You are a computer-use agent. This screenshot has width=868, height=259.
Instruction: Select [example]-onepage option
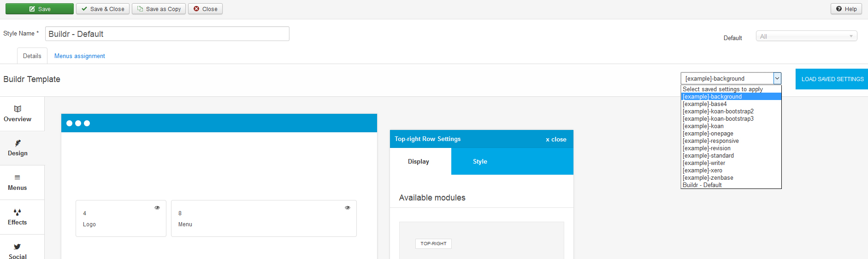tap(731, 134)
